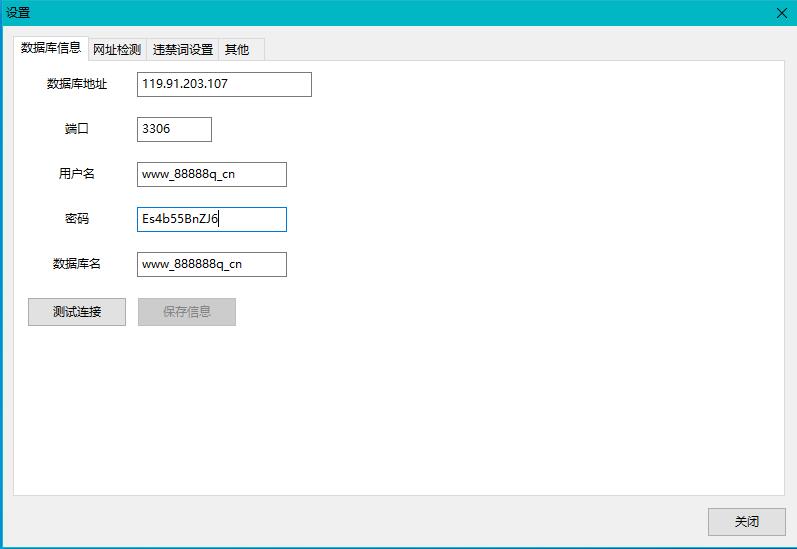Click the 密码 label

[77, 219]
